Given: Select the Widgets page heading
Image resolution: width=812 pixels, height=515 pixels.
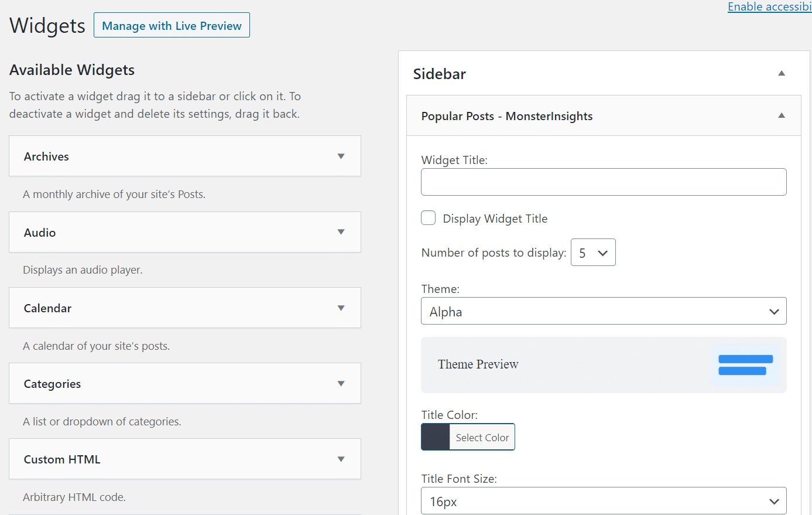Looking at the screenshot, I should point(47,25).
